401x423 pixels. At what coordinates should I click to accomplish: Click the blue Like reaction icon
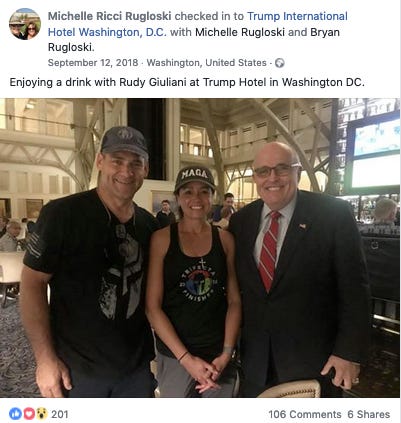coord(15,414)
